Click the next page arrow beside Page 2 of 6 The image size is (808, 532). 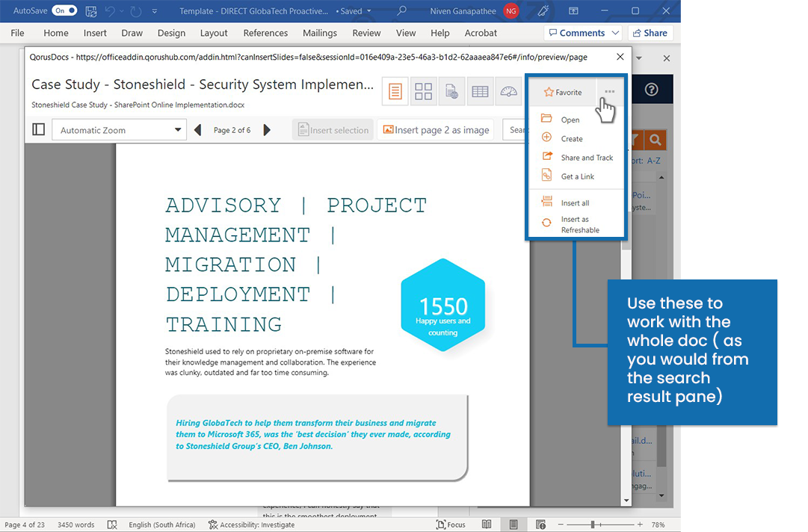point(268,129)
